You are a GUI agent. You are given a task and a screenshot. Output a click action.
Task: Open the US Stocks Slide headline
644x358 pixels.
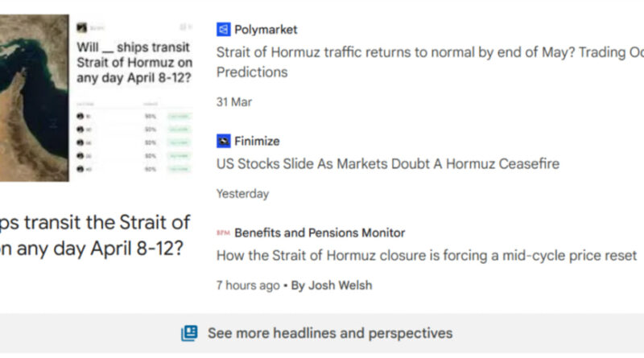(x=387, y=164)
